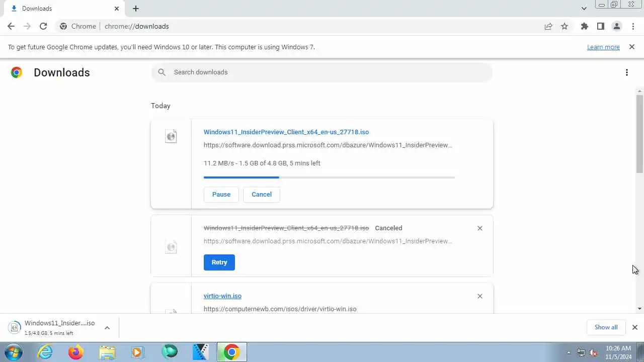This screenshot has width=644, height=362.
Task: Bookmark this page with the star icon
Action: 565,26
